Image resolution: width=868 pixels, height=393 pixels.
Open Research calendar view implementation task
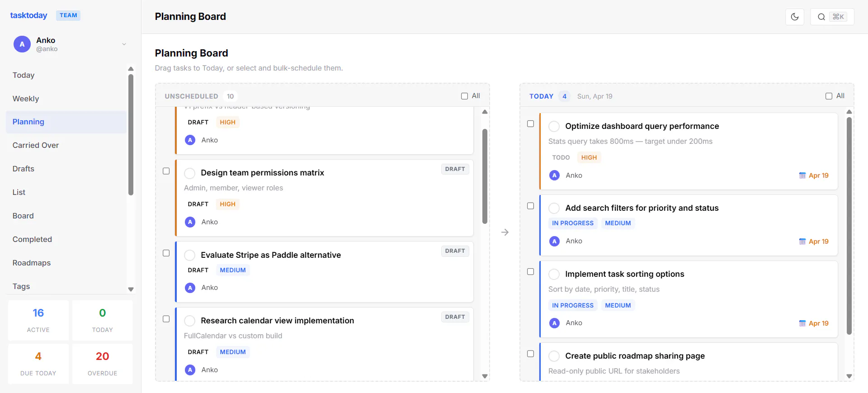tap(278, 321)
